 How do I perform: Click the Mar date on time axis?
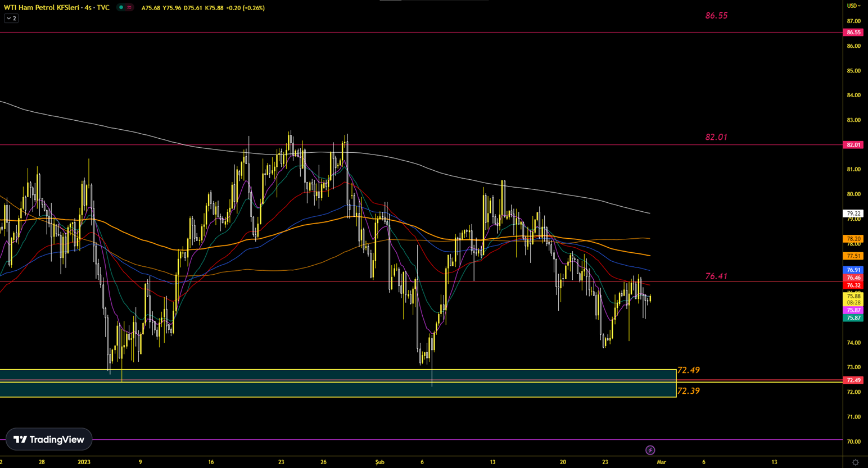[661, 462]
